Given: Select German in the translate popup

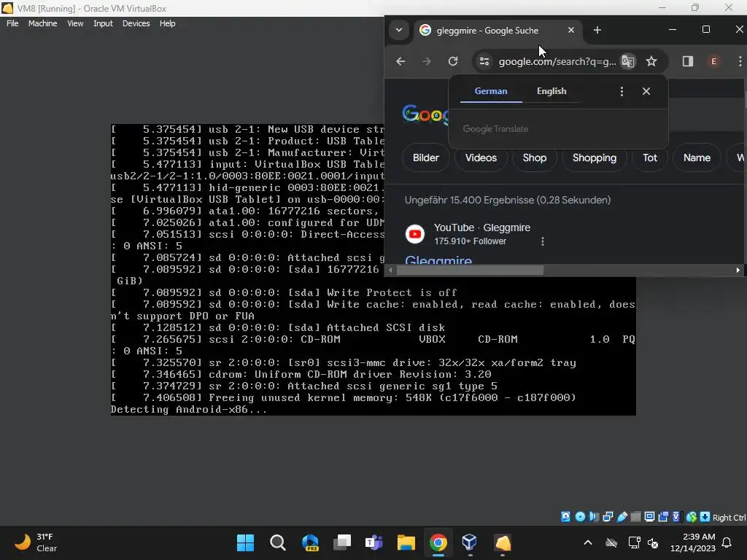Looking at the screenshot, I should (x=491, y=91).
